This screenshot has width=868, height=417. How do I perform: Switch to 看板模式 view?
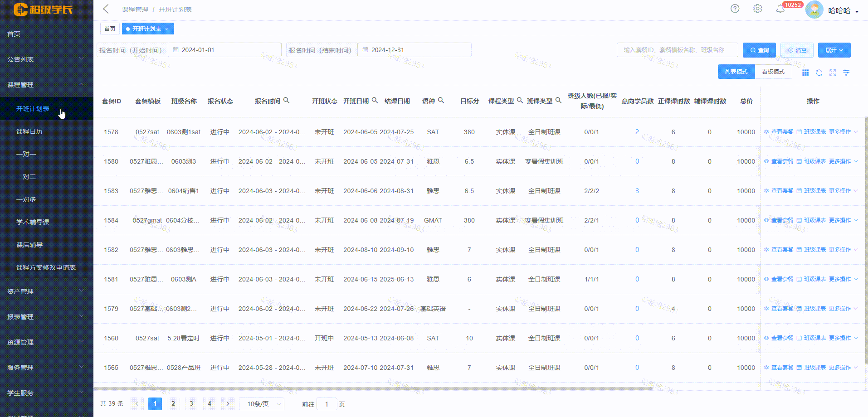pyautogui.click(x=773, y=71)
